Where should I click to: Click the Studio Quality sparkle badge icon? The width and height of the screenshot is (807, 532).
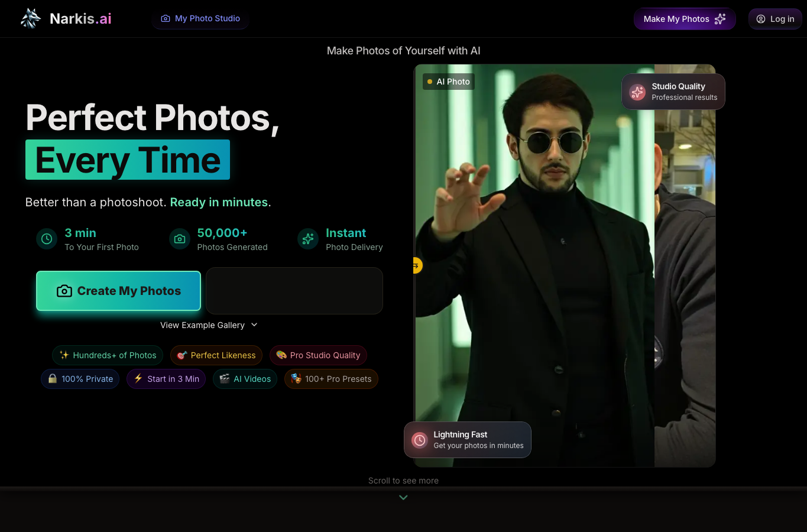point(637,92)
